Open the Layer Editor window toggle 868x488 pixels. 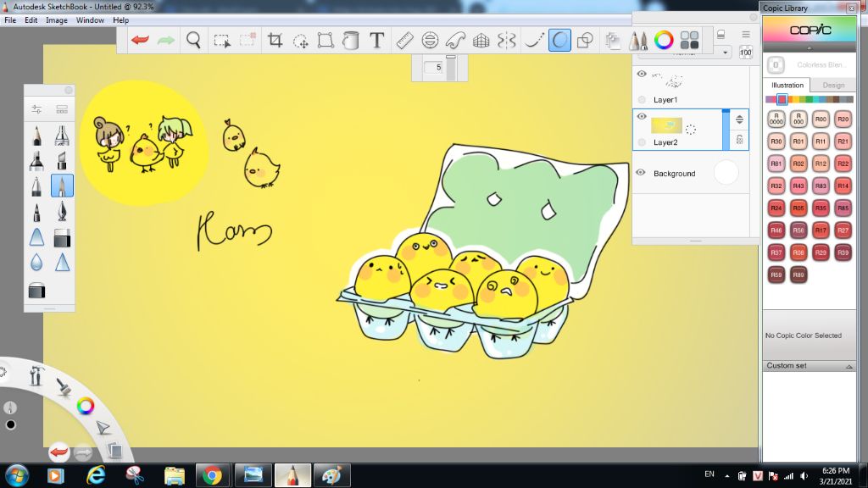click(612, 41)
